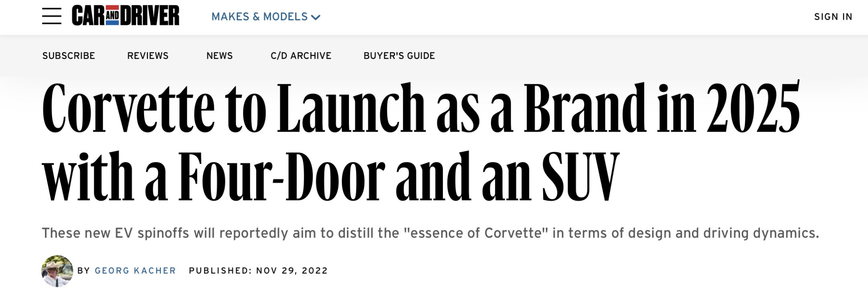Viewport: 868px width, 301px height.
Task: Click the BY label before author name
Action: (83, 271)
